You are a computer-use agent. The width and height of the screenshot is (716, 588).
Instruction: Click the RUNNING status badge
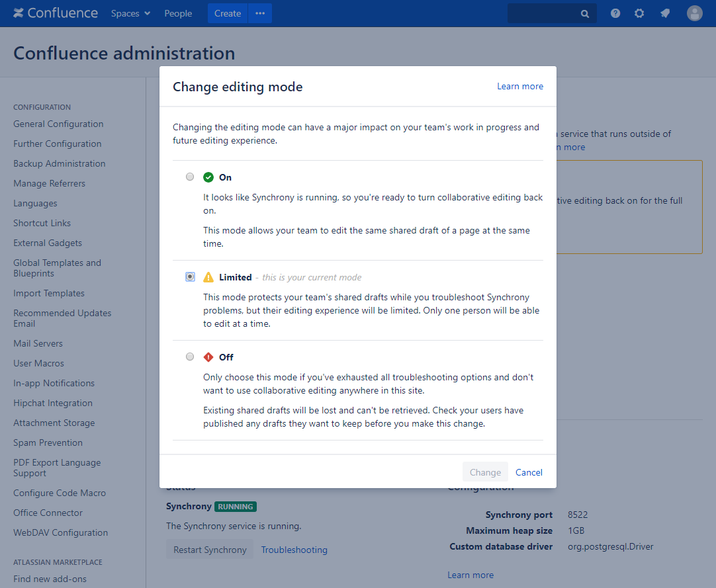[235, 506]
